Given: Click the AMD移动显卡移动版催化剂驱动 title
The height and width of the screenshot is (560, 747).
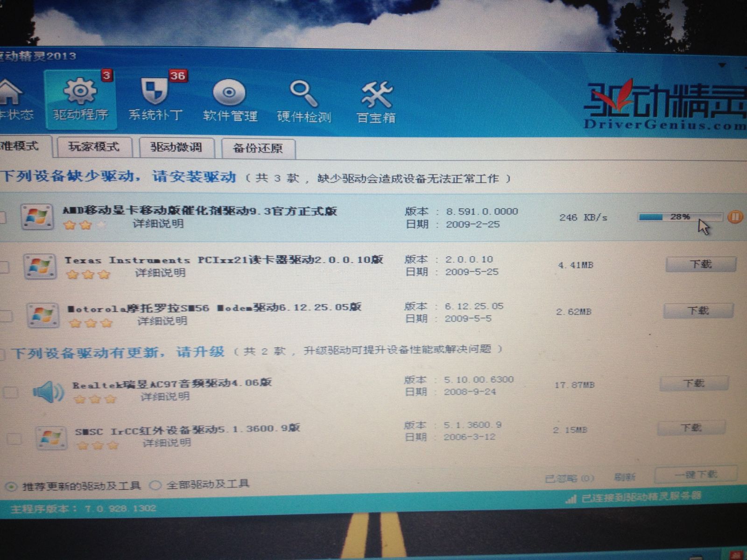Looking at the screenshot, I should (x=200, y=211).
